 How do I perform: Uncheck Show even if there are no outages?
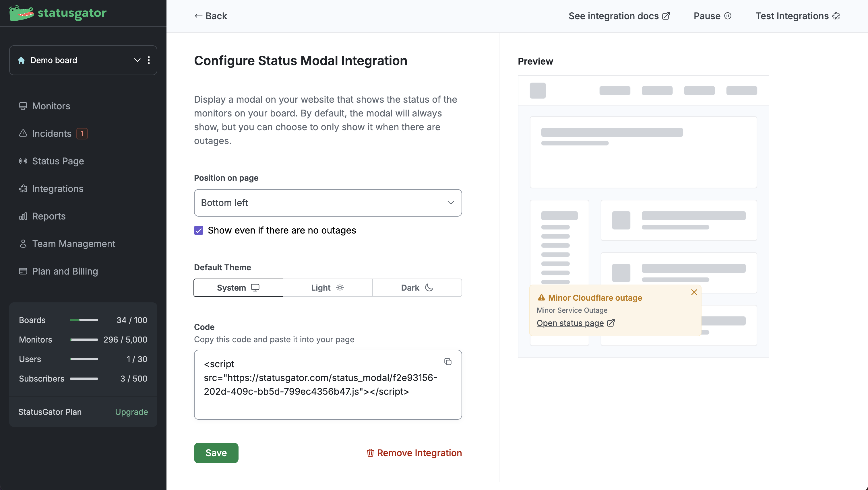tap(198, 230)
